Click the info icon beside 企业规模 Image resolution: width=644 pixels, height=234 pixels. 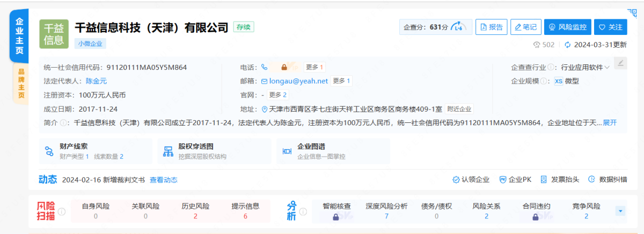(544, 82)
